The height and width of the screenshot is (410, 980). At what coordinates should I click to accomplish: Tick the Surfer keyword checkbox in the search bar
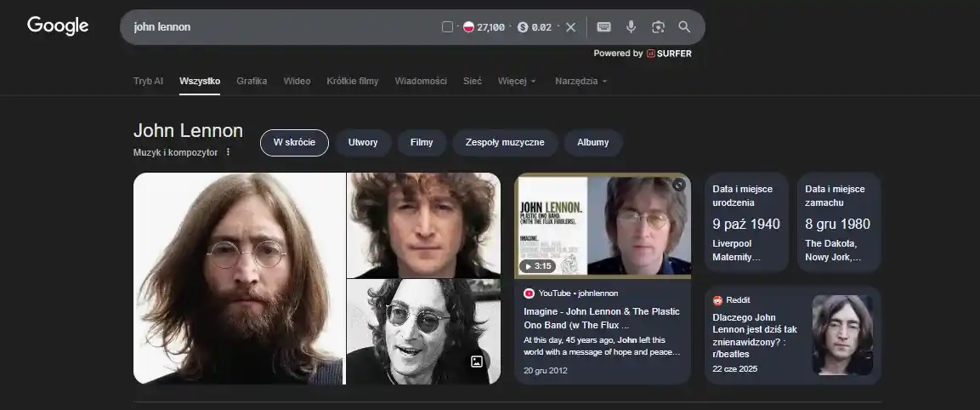tap(447, 27)
